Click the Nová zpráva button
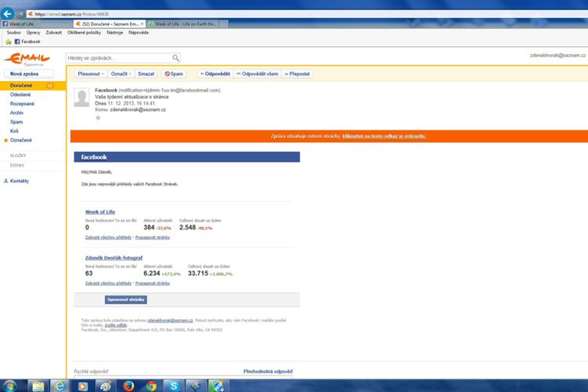This screenshot has height=392, width=588. 28,74
